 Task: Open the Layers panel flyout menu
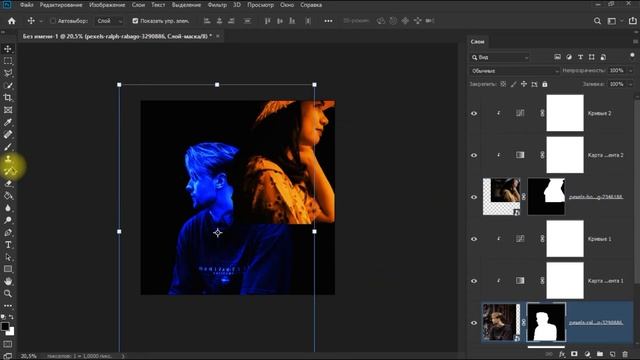(x=635, y=42)
